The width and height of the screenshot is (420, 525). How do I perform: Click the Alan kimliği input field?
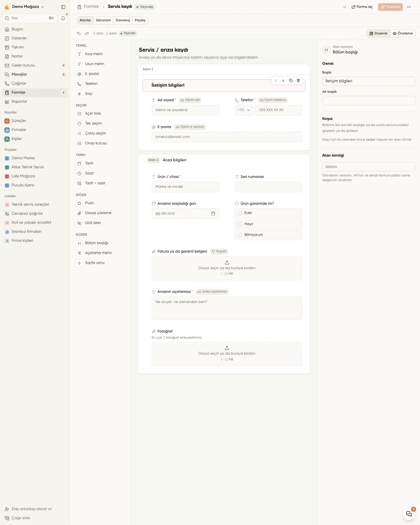pos(369,167)
